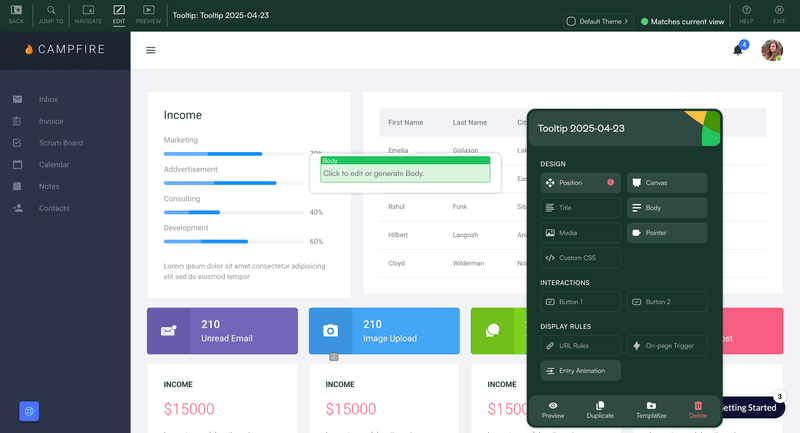The height and width of the screenshot is (433, 800).
Task: Select the Edit mode tab
Action: (x=119, y=14)
